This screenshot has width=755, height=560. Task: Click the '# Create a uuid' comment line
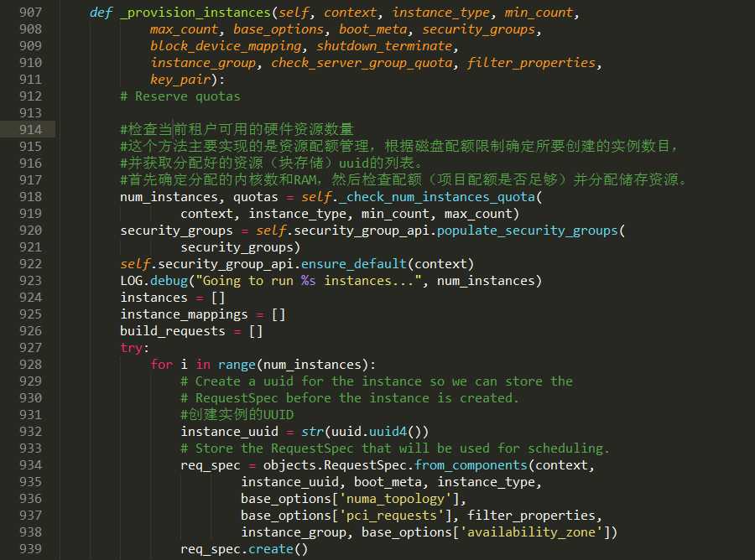click(x=376, y=381)
